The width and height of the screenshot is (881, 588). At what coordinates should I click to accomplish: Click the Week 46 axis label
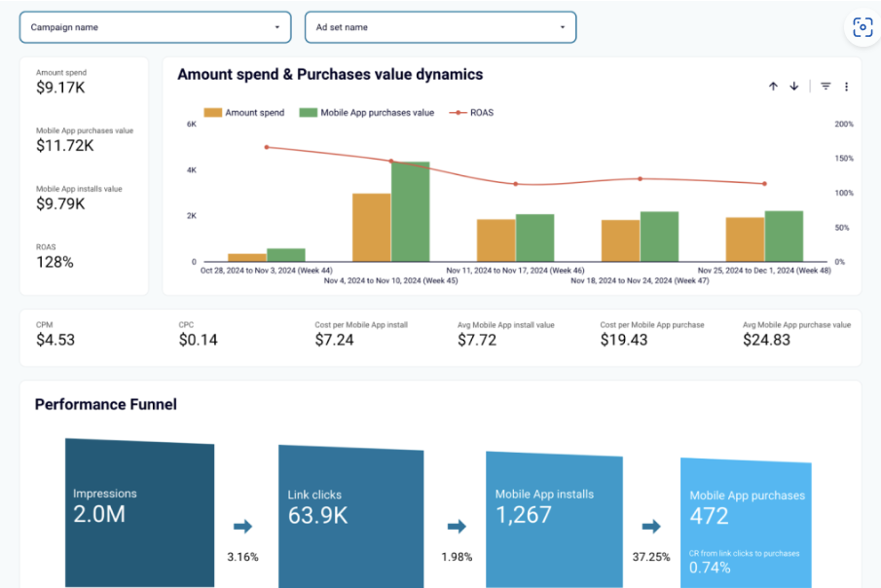tap(515, 271)
